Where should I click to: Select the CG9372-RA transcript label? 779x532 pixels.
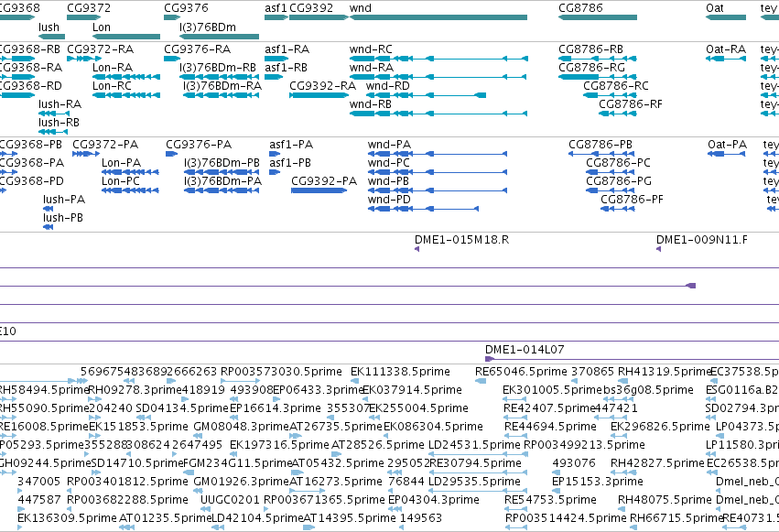point(101,49)
